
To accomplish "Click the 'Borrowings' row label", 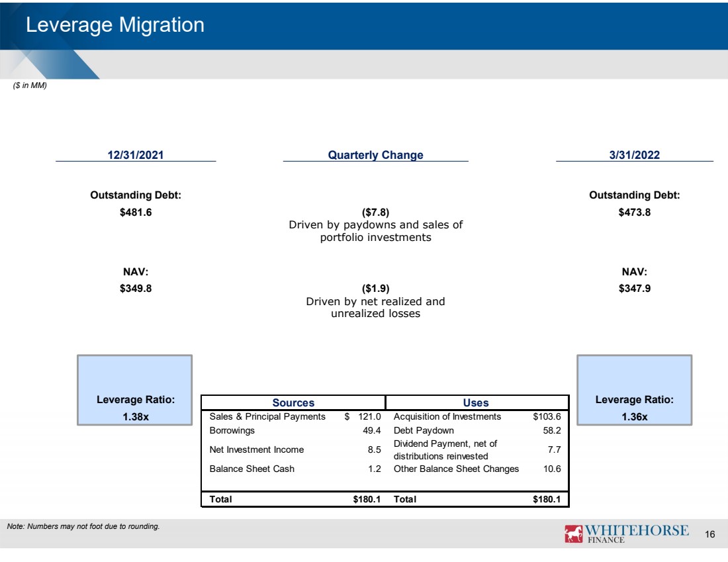I will 232,430.
